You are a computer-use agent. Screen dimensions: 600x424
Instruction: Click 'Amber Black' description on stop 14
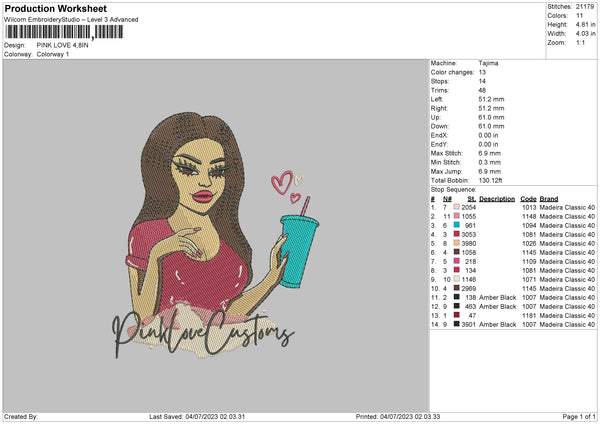497,325
